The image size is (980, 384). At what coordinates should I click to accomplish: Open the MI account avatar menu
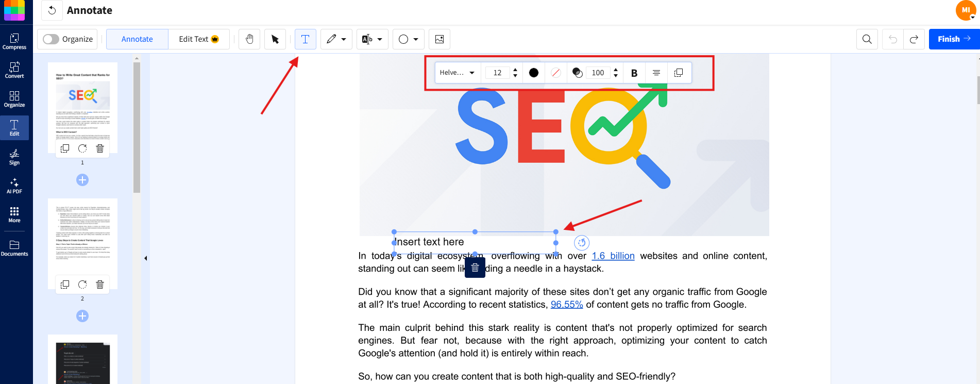pos(966,10)
